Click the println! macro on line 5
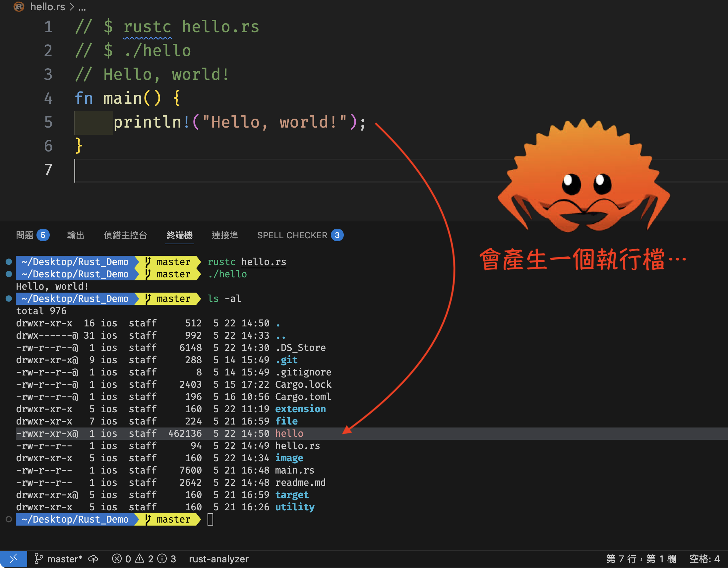This screenshot has width=728, height=568. tap(152, 122)
